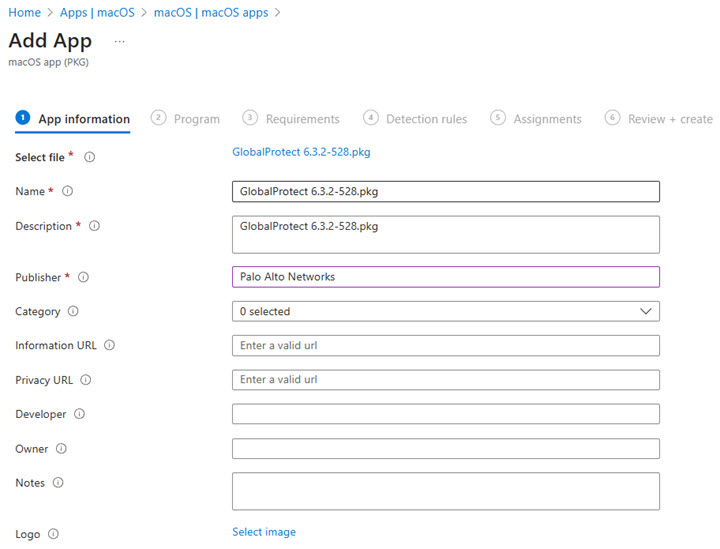Click the info icon beside Select file
Screen dimensions: 720x549
point(90,157)
